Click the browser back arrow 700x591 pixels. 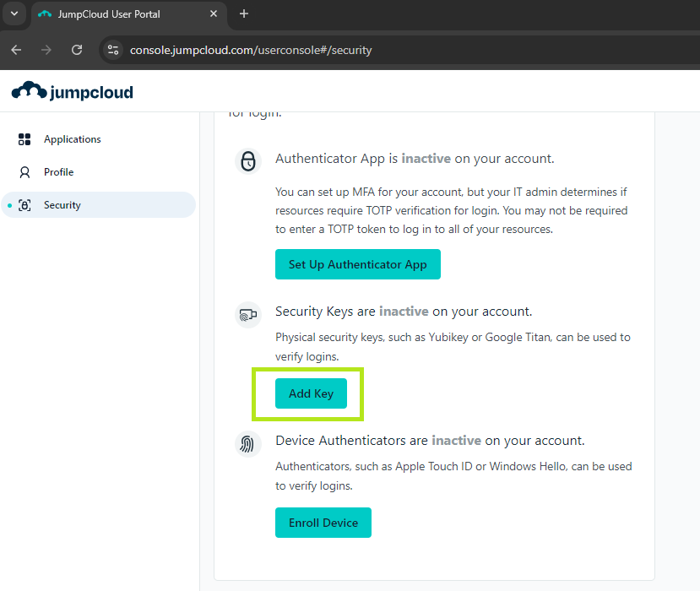17,50
